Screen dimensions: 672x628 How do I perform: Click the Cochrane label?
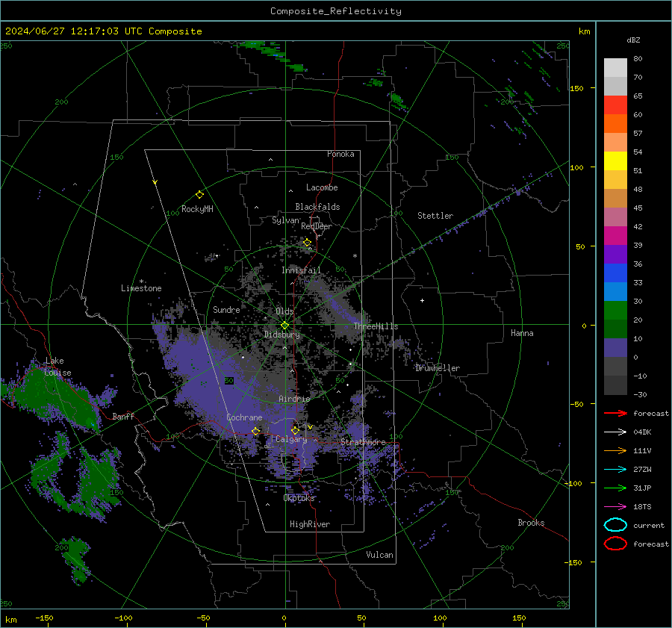pos(244,417)
